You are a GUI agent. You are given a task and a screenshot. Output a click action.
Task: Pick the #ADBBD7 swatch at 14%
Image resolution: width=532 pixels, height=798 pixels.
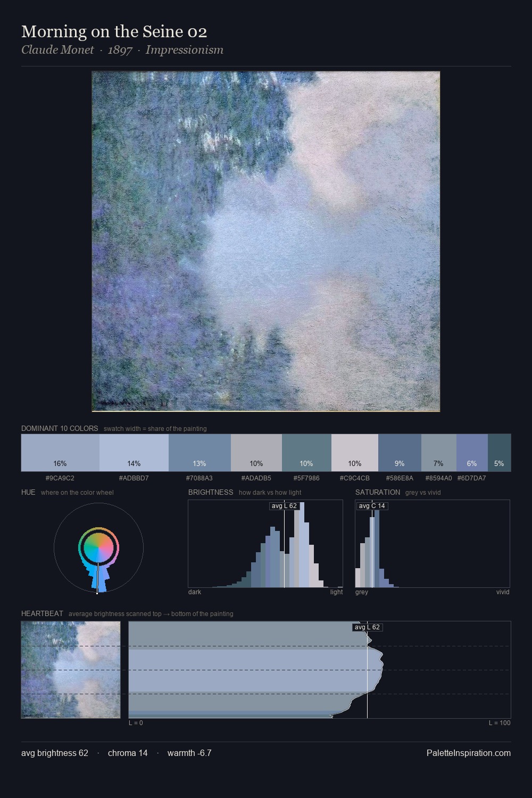tap(134, 453)
